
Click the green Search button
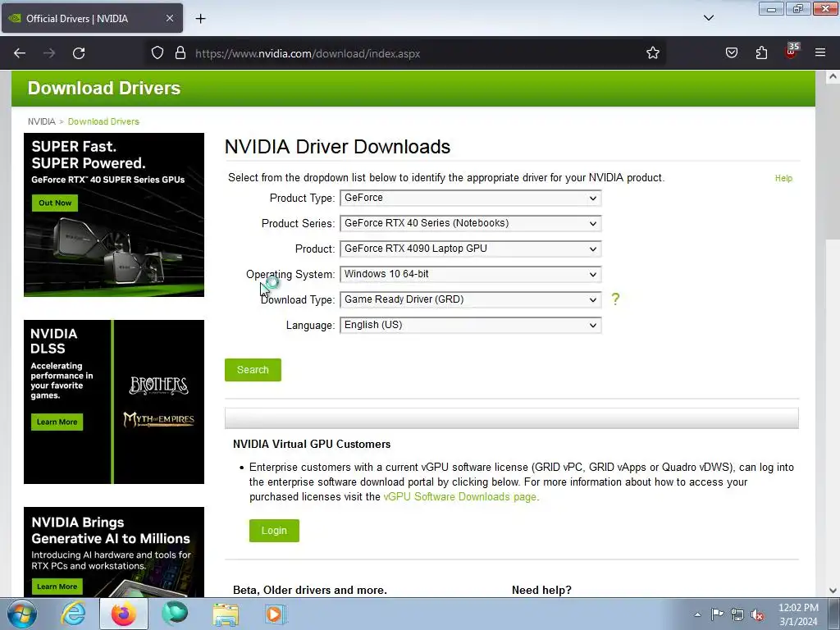(253, 370)
